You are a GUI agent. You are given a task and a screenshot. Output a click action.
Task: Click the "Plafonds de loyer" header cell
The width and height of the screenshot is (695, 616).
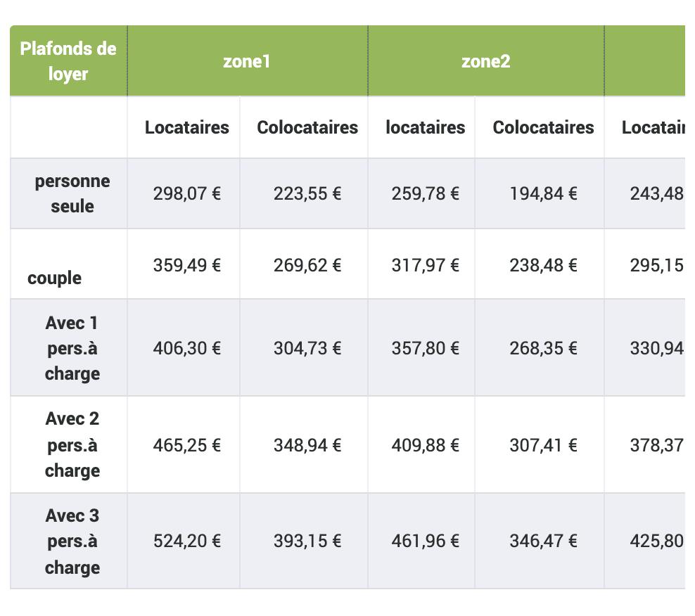68,61
